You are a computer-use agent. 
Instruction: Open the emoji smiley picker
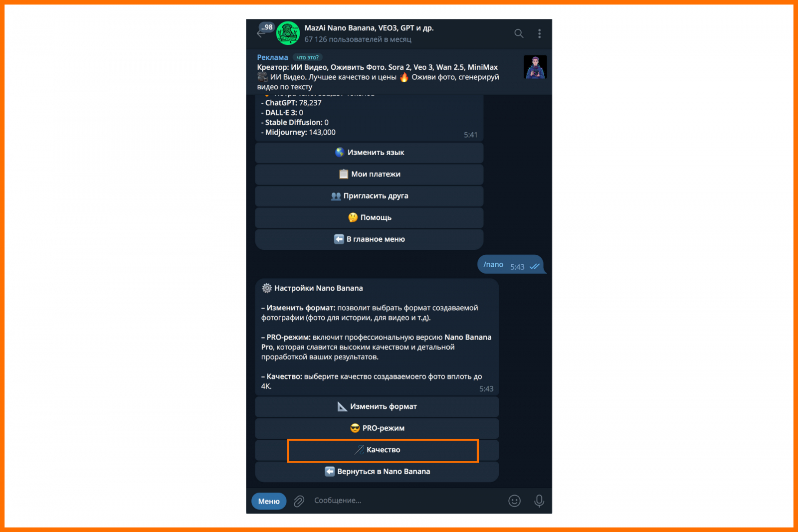click(x=514, y=501)
